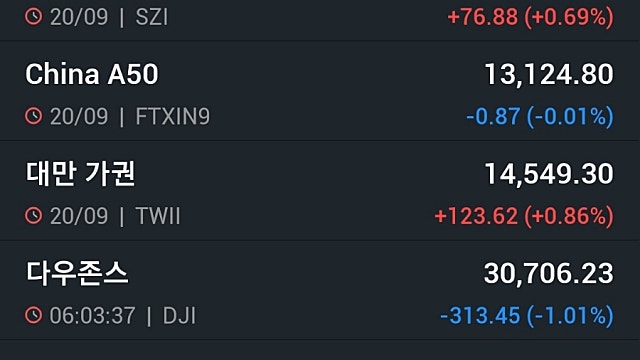Click the 06:03:37 timestamp
Image resolution: width=640 pixels, height=360 pixels.
pos(92,316)
